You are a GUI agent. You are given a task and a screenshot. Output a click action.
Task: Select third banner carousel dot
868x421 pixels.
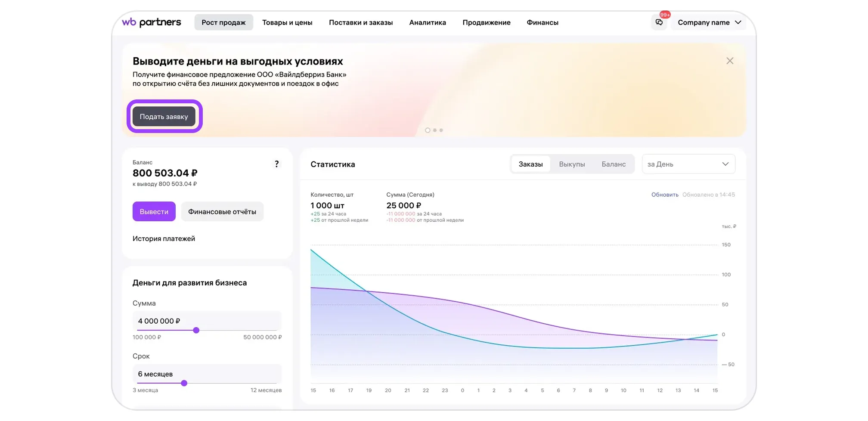441,130
